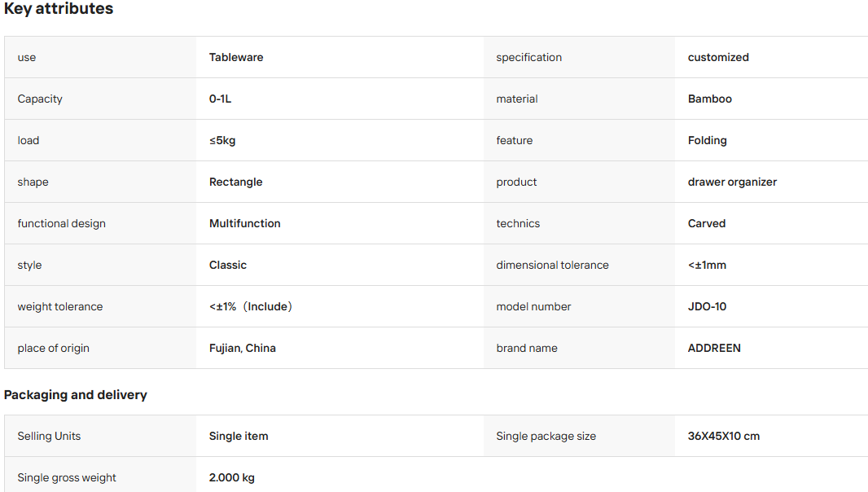Select the Carved technics value
The height and width of the screenshot is (492, 868).
tap(706, 223)
